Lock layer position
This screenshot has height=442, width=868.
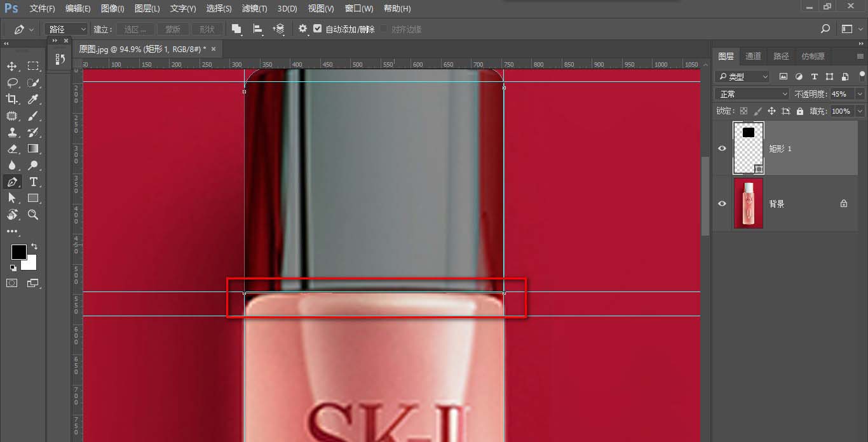pos(771,111)
